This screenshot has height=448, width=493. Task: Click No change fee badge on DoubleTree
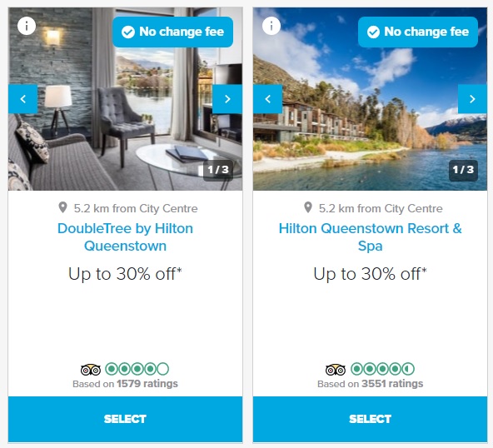[x=172, y=32]
